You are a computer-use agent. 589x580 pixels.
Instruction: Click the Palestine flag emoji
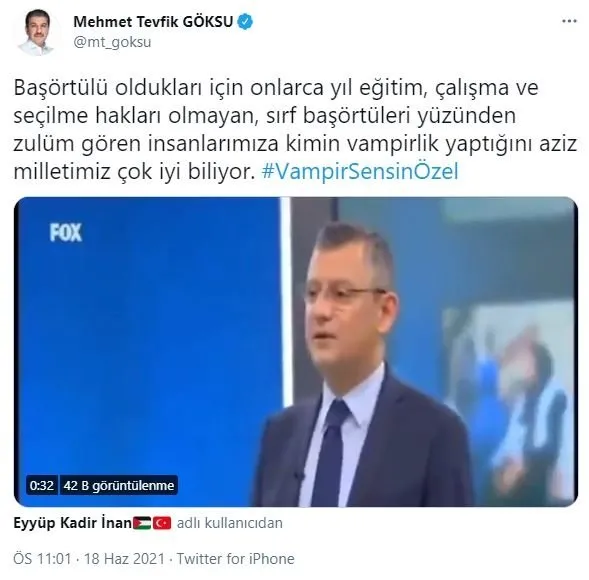142,523
